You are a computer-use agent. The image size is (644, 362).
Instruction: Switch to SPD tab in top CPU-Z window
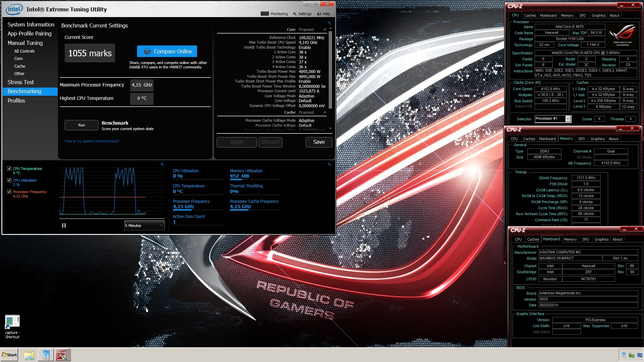tap(583, 15)
